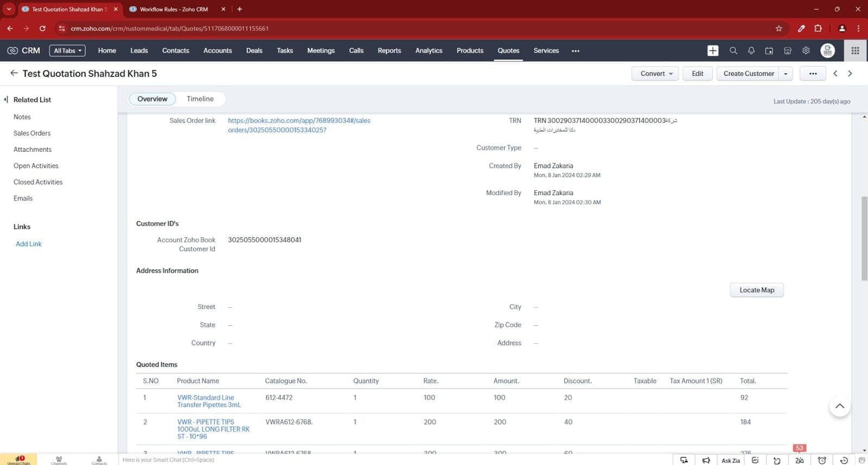The image size is (868, 465).
Task: Click the user profile avatar
Action: (827, 50)
